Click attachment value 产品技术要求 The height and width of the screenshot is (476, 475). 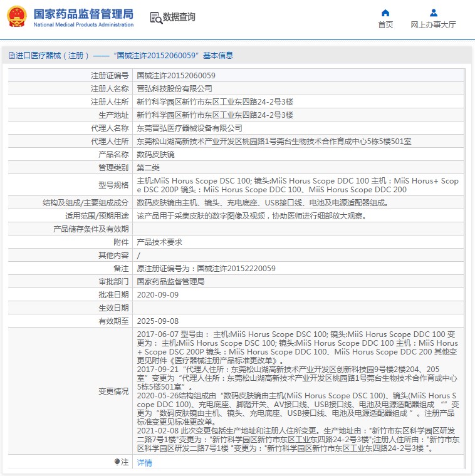pyautogui.click(x=159, y=242)
